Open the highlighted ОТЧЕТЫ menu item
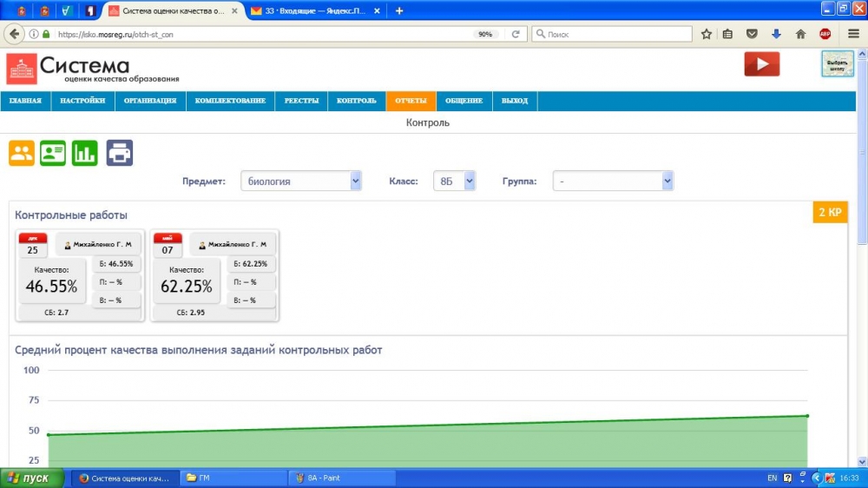The width and height of the screenshot is (868, 488). point(411,101)
